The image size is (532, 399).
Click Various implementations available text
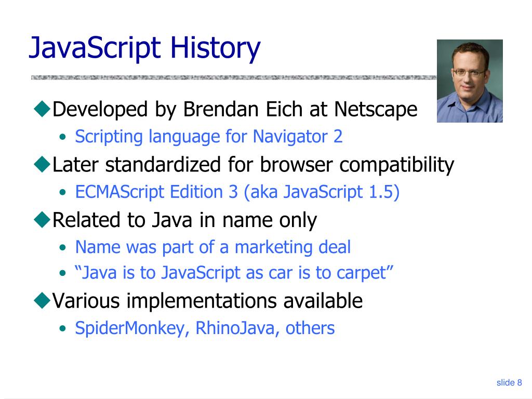(207, 301)
